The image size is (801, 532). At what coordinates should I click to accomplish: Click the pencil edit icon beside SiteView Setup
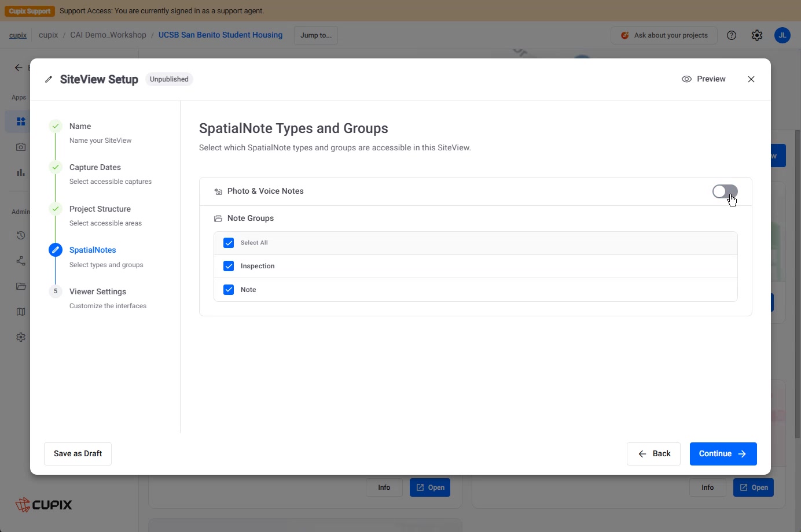click(x=49, y=79)
